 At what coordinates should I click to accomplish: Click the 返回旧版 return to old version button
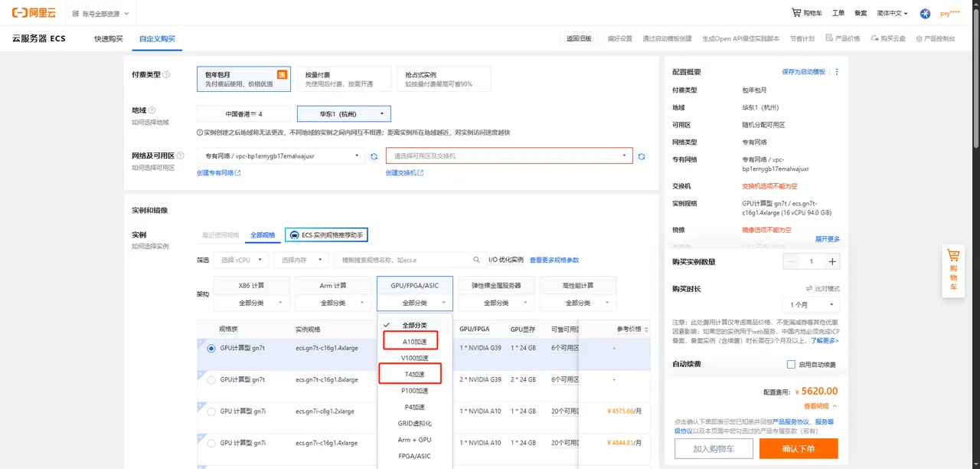pos(579,38)
